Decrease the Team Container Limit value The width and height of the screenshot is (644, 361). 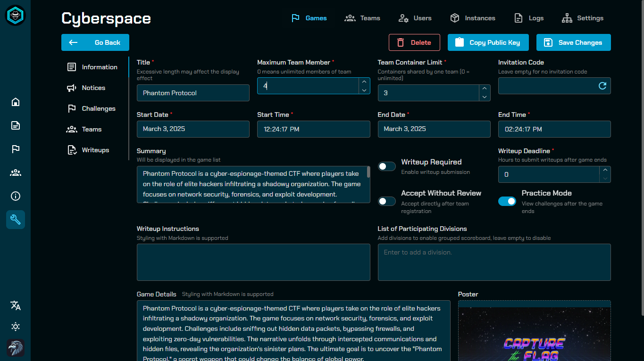click(484, 97)
